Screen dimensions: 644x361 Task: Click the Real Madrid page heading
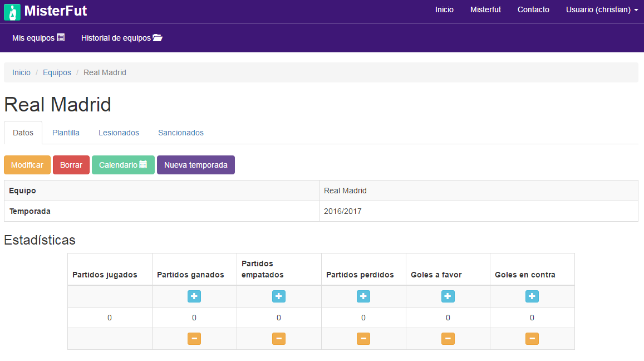coord(57,104)
